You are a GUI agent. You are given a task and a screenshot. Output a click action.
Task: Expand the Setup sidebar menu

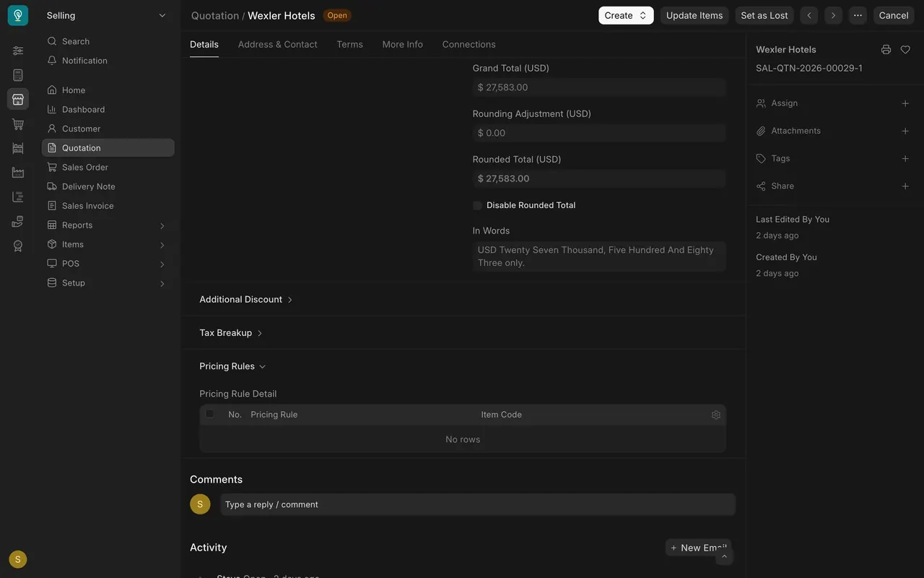tap(108, 282)
